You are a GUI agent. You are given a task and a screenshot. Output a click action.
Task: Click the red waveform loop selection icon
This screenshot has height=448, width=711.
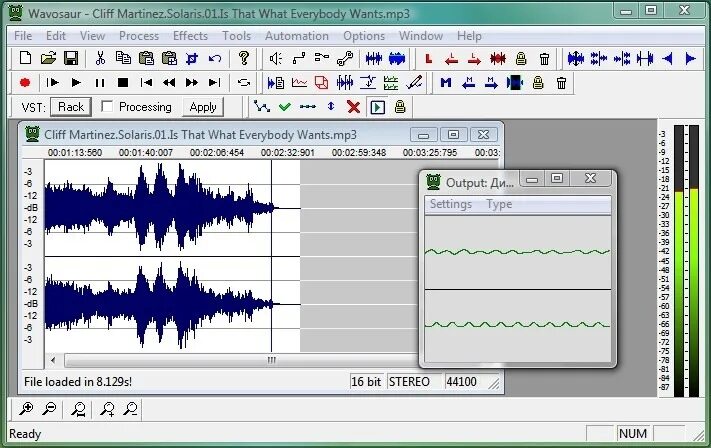497,58
